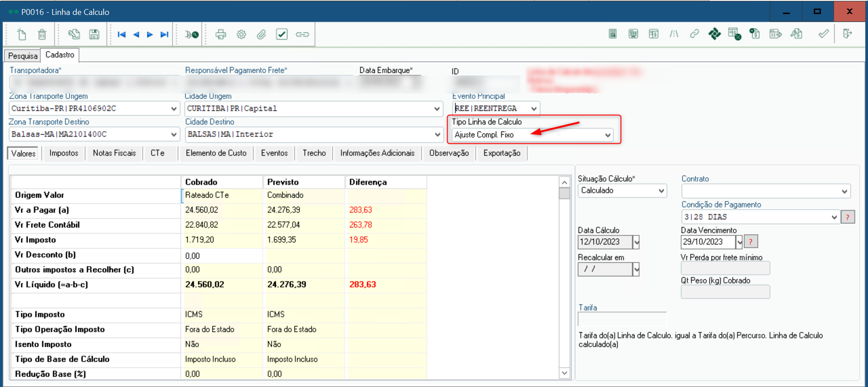Select the Notas Fiscais tab
Screen dimensions: 868x387
tap(114, 153)
